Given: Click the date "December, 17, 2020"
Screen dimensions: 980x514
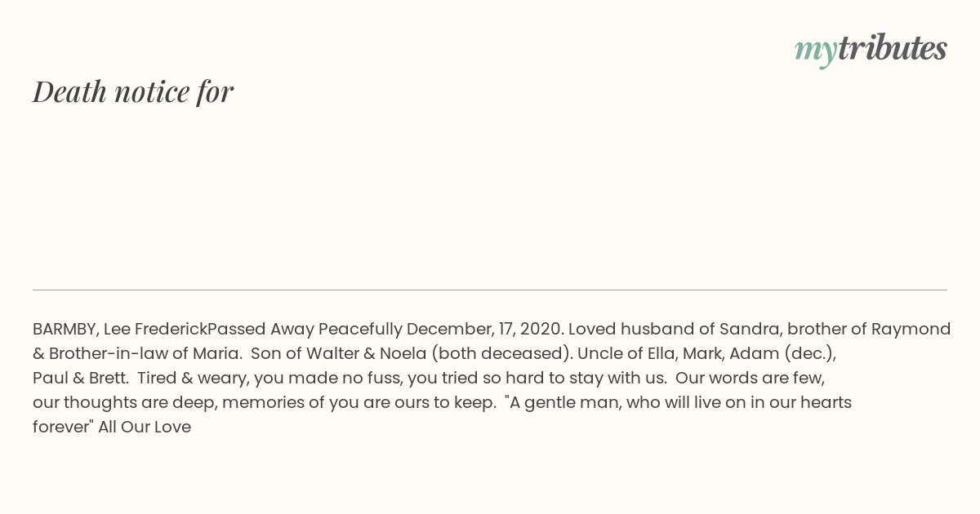Looking at the screenshot, I should point(485,330).
